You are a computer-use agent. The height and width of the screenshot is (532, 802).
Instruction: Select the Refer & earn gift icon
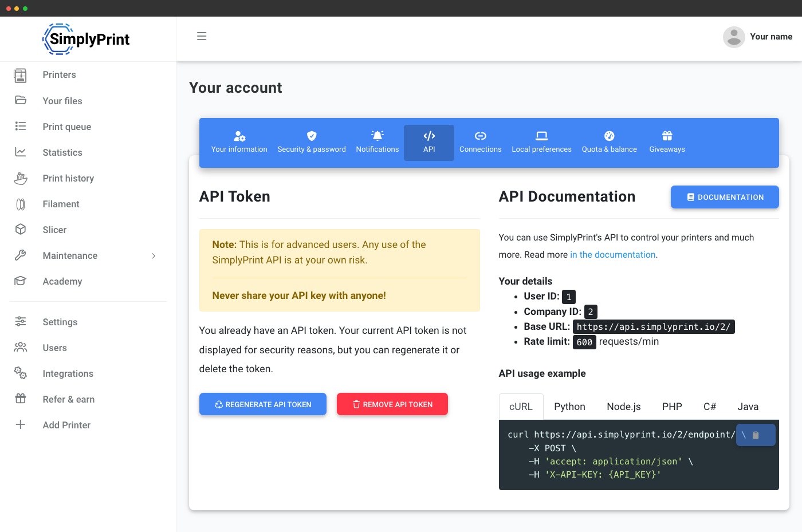point(21,399)
